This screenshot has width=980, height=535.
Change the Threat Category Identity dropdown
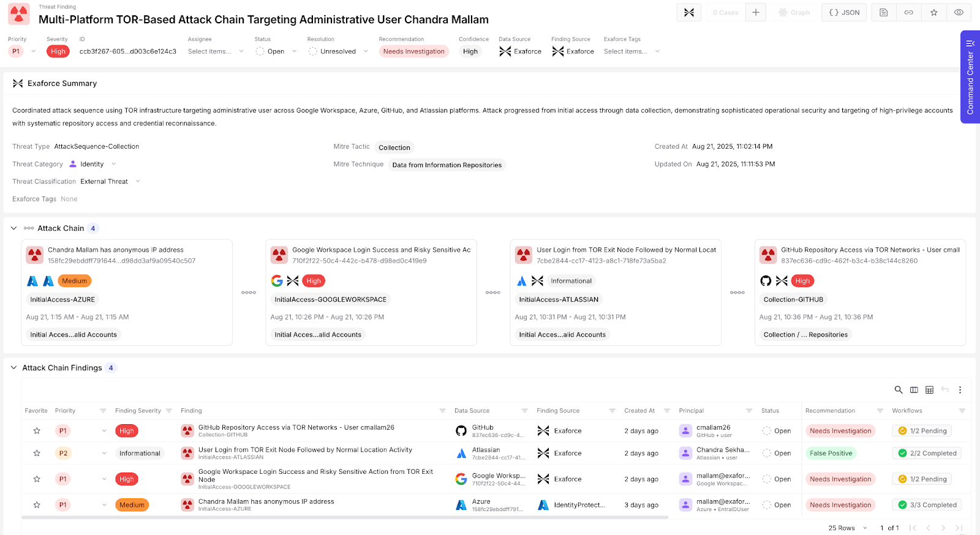tap(92, 164)
